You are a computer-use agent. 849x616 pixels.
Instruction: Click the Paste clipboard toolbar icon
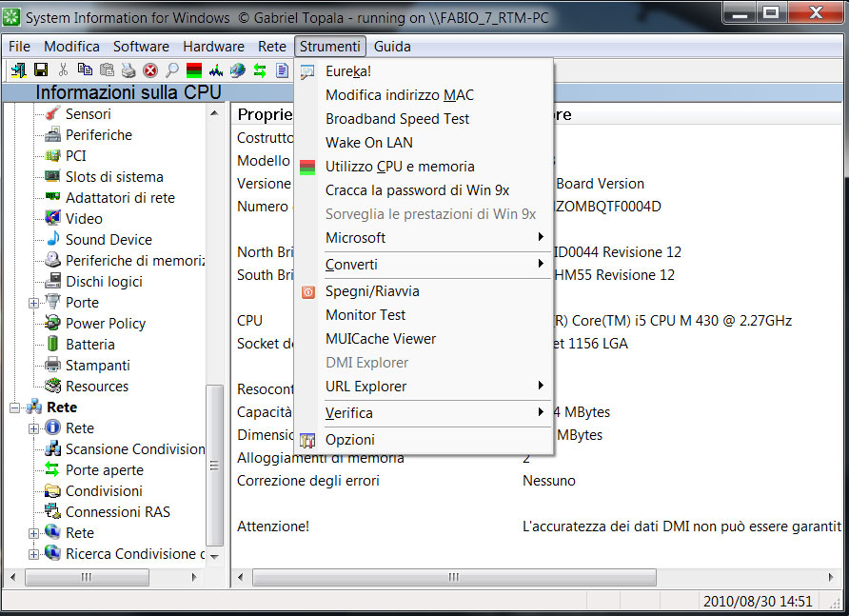[x=108, y=70]
